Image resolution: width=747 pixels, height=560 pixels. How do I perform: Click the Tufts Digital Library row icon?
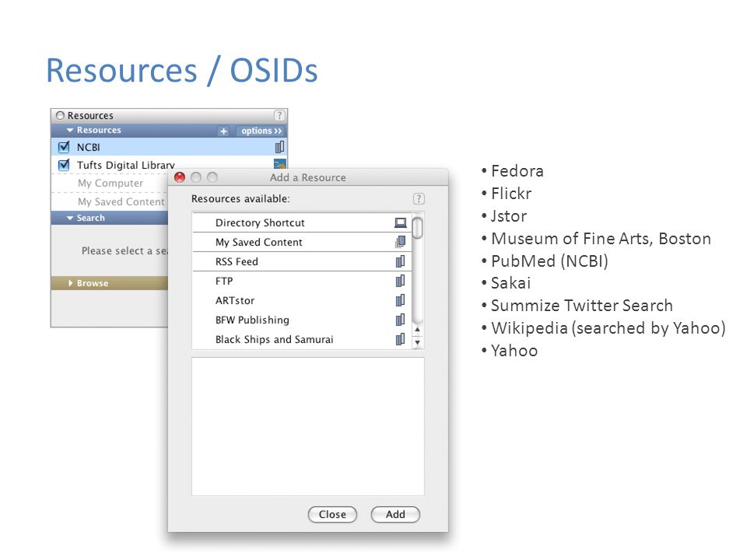[x=279, y=164]
